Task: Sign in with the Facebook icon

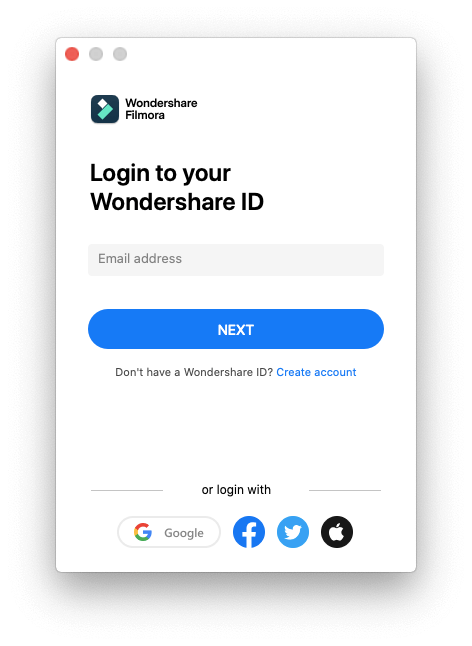Action: point(249,532)
